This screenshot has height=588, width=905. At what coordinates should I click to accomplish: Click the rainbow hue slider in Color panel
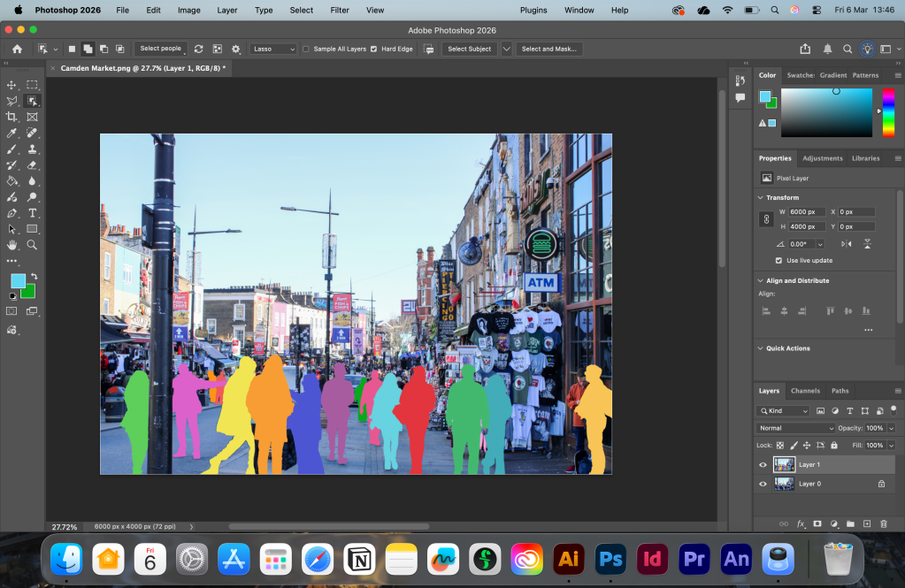(x=888, y=112)
